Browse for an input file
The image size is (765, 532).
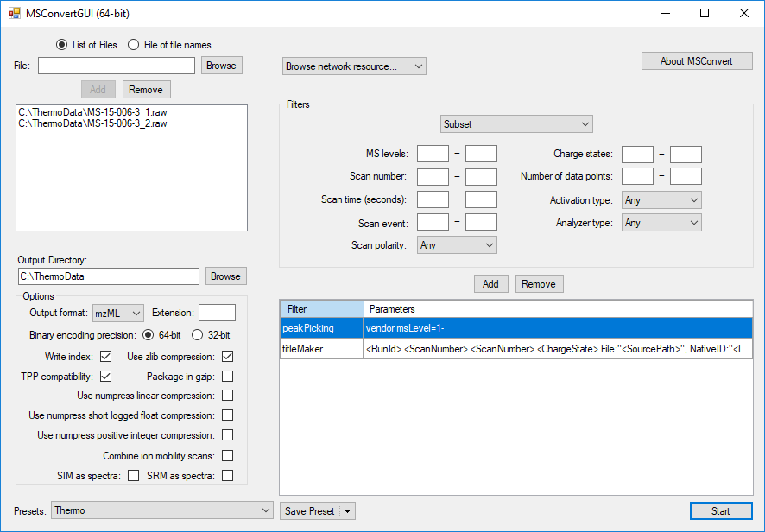(x=222, y=66)
